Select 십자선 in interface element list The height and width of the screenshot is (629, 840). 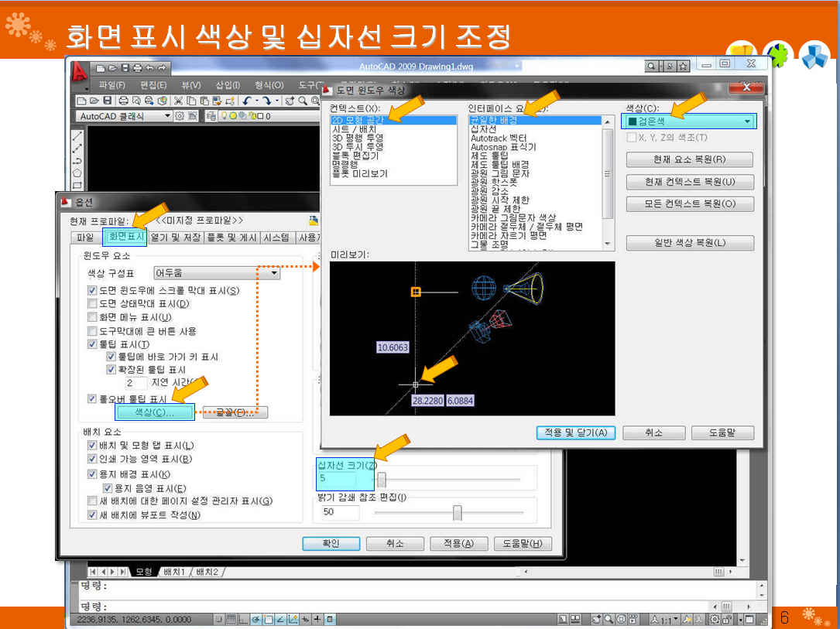click(x=484, y=129)
